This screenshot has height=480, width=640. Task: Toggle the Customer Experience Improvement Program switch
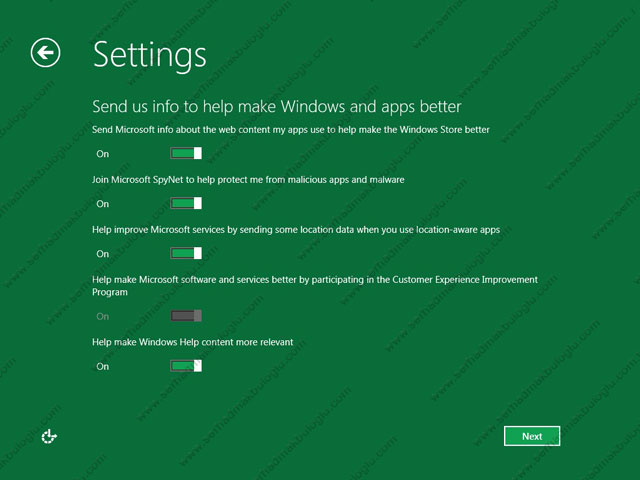click(186, 316)
